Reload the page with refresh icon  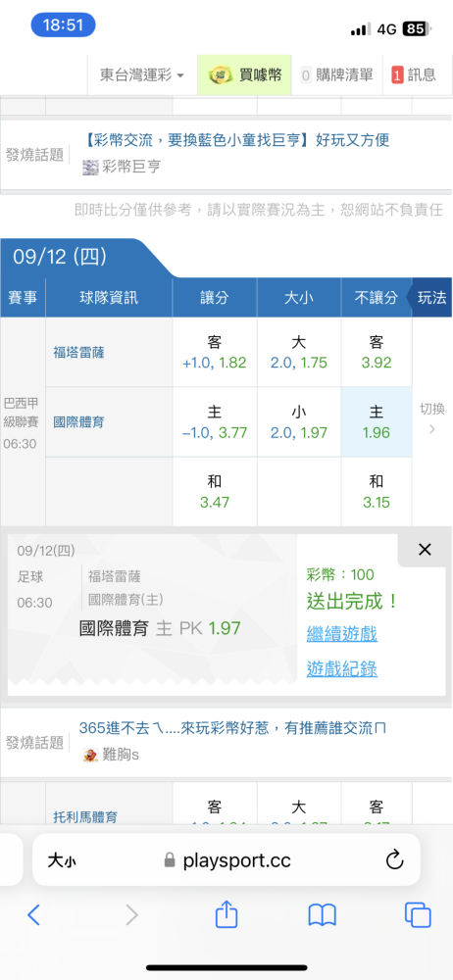tap(395, 860)
